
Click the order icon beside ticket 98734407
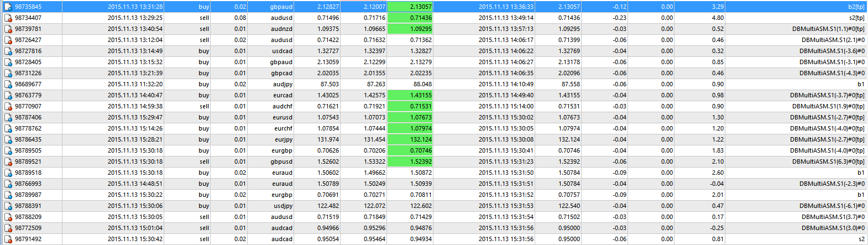pyautogui.click(x=8, y=18)
